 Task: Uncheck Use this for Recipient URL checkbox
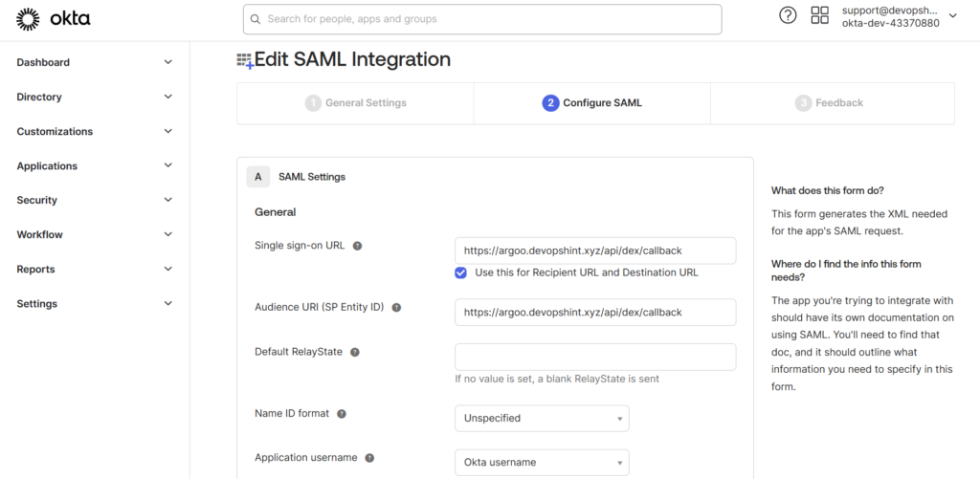click(460, 272)
